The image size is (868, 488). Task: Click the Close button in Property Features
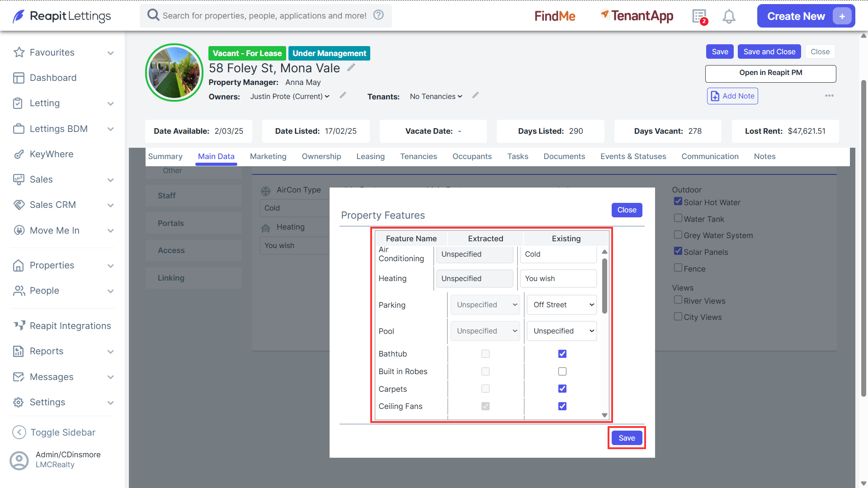pos(627,210)
